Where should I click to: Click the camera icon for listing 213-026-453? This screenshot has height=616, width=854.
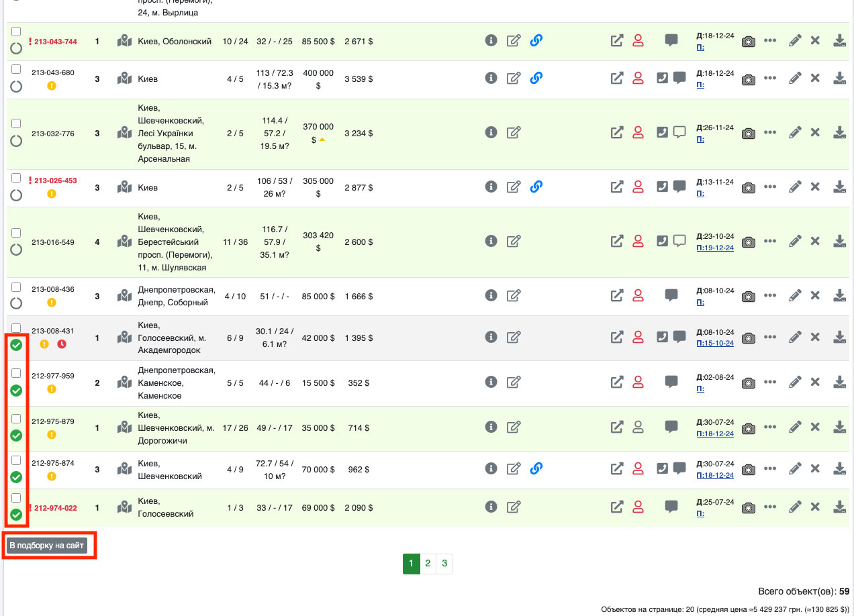[x=749, y=188]
